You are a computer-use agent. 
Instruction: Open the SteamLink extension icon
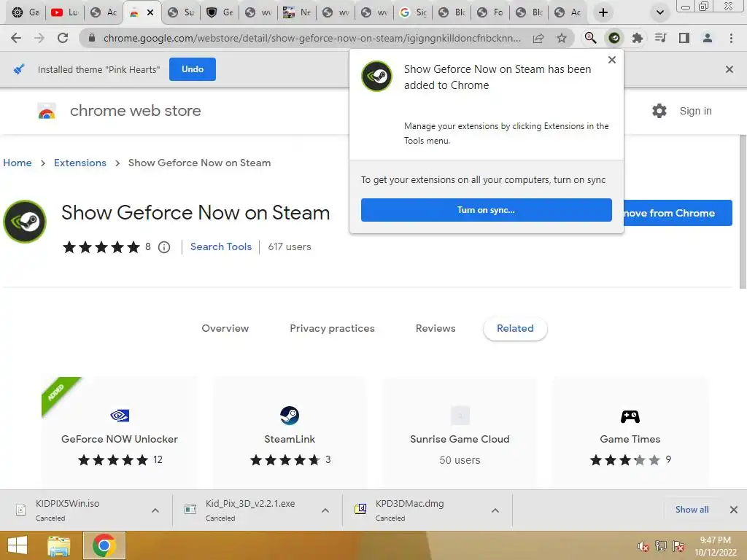click(x=290, y=416)
